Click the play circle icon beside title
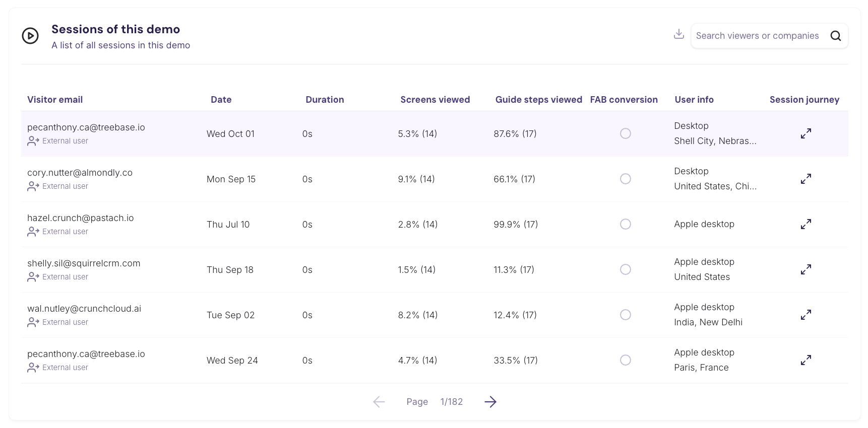The image size is (868, 428). coord(30,36)
